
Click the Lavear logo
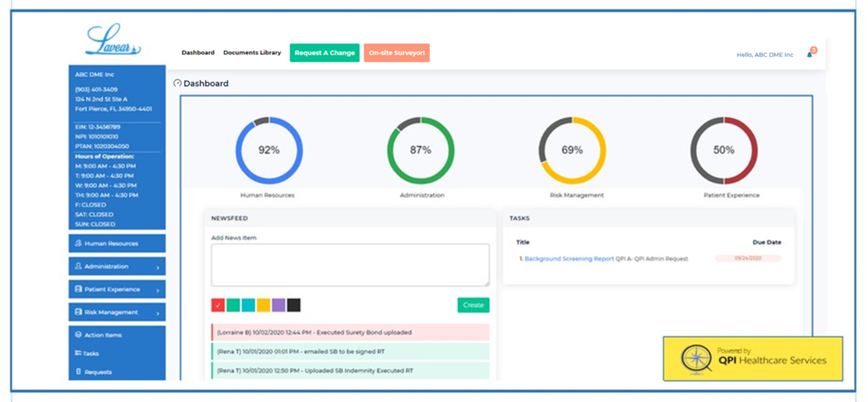[113, 41]
